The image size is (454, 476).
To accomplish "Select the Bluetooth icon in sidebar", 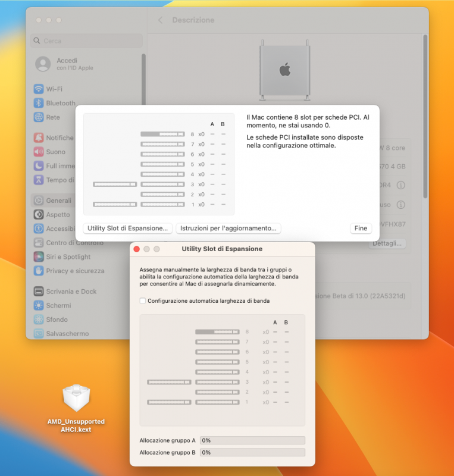I will (x=39, y=103).
